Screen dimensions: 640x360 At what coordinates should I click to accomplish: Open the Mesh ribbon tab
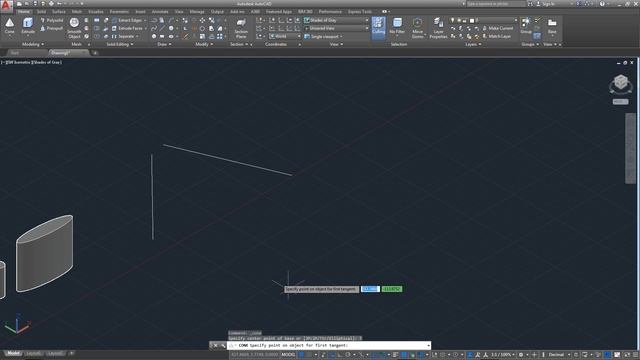(77, 11)
